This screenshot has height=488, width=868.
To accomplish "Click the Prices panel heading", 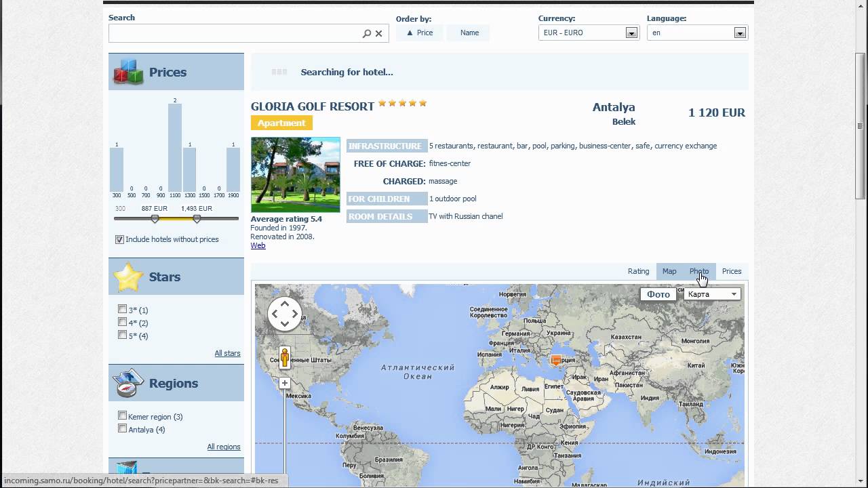I will click(167, 72).
